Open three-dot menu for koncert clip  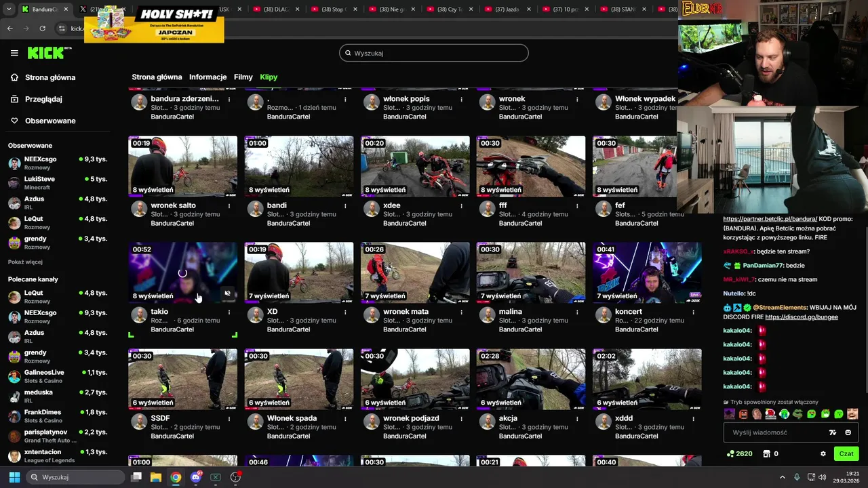pos(693,312)
